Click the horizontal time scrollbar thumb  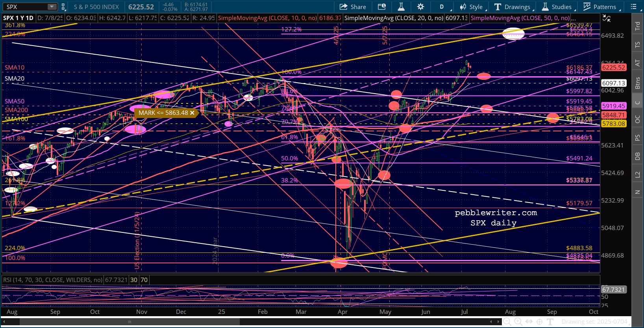(x=130, y=322)
